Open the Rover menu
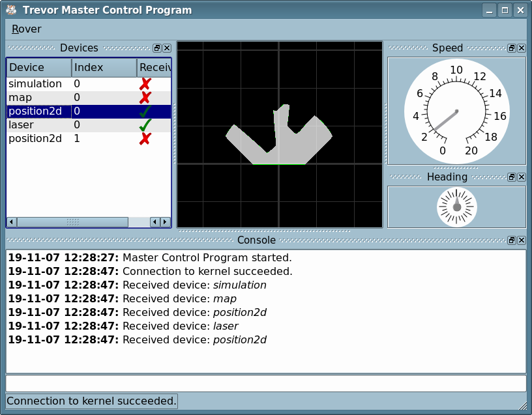Screen dimensions: 532x415 pyautogui.click(x=26, y=29)
